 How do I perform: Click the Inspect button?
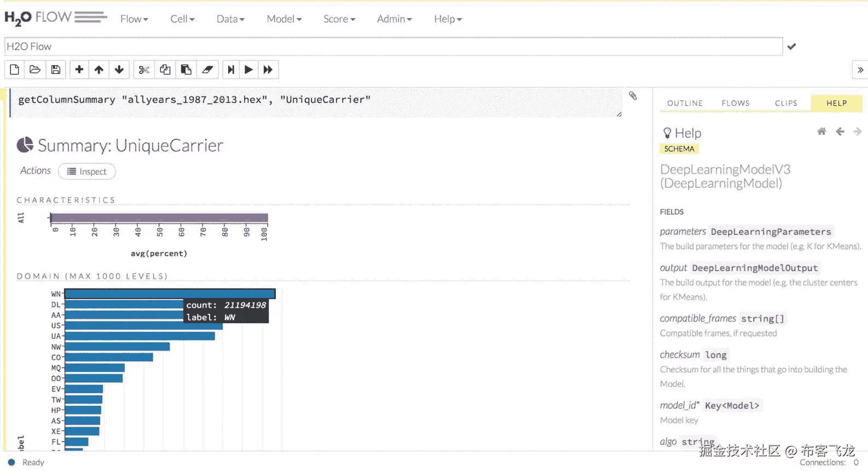pyautogui.click(x=87, y=171)
